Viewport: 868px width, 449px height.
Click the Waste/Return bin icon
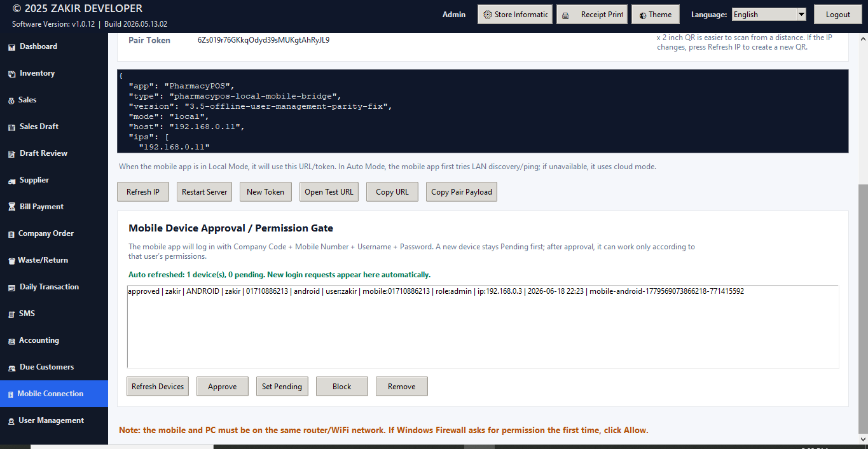click(11, 261)
